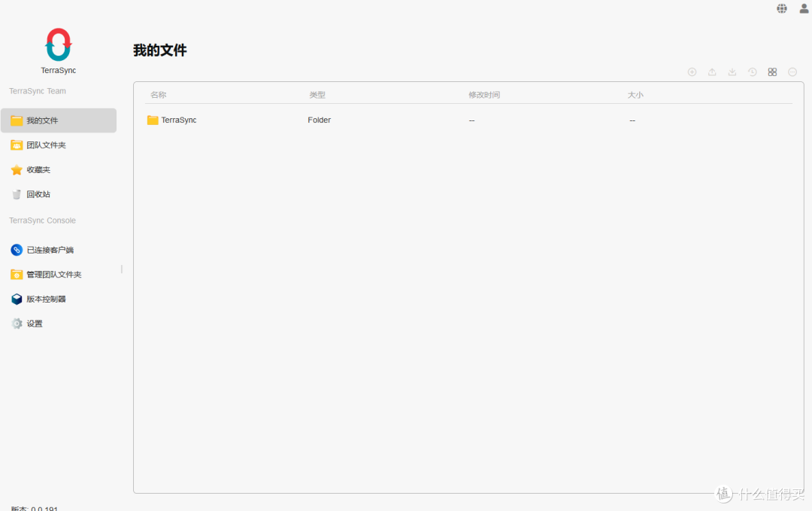Open the version history clock icon
Viewport: 812px width, 511px height.
(753, 72)
